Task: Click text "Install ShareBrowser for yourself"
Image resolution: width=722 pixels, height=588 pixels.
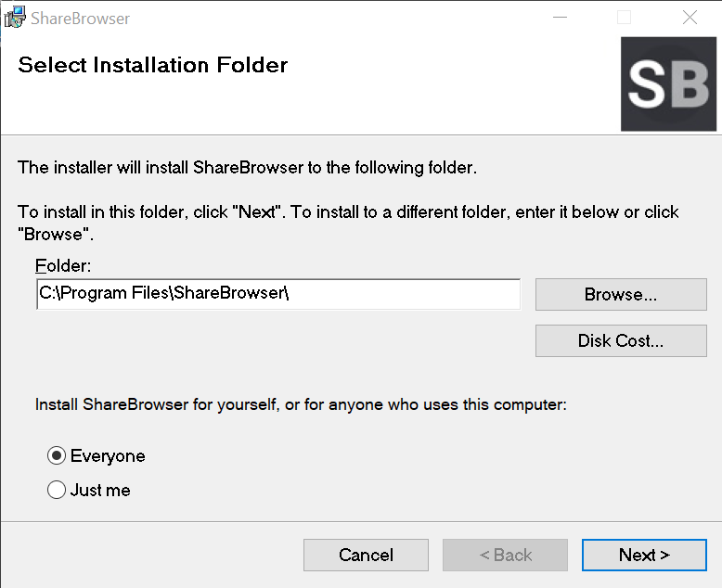Action: tap(157, 405)
